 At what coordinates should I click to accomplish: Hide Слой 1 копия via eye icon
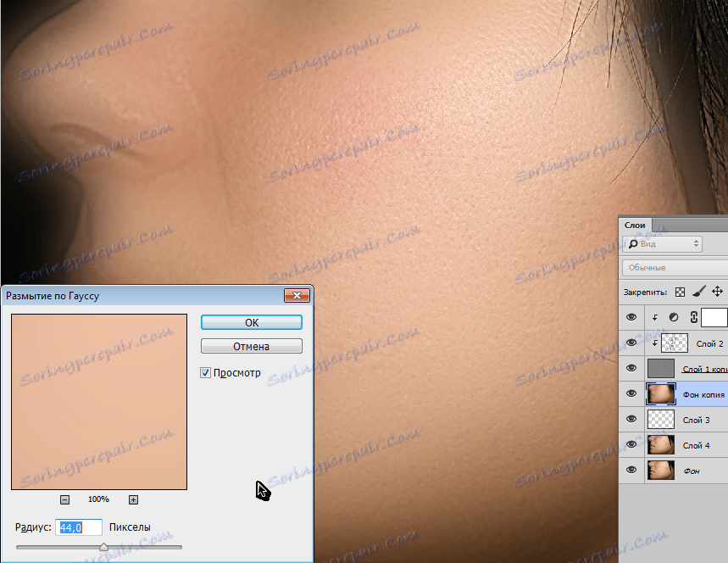tap(631, 368)
